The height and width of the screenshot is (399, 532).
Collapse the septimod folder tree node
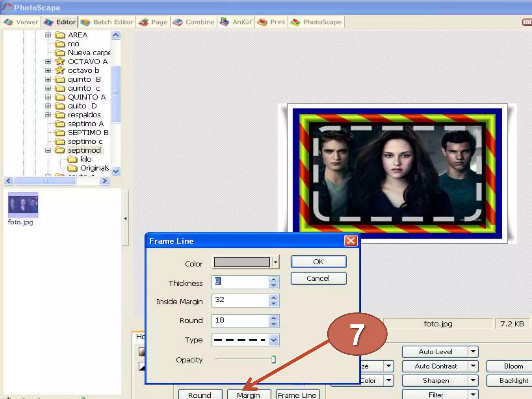click(x=48, y=150)
